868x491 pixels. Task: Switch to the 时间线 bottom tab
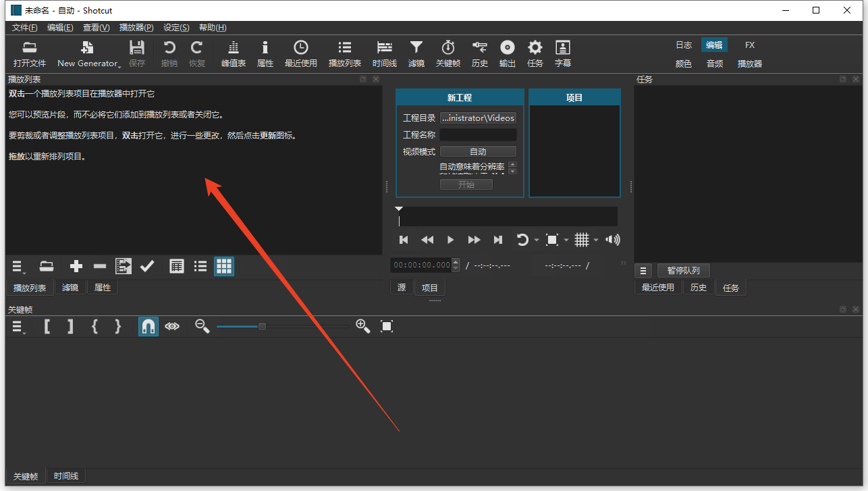tap(66, 476)
